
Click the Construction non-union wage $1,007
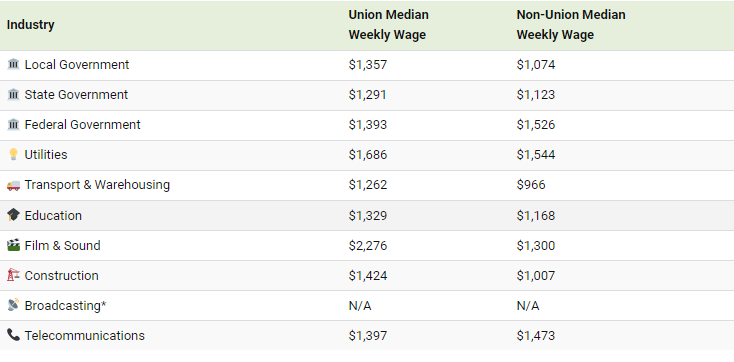[536, 275]
